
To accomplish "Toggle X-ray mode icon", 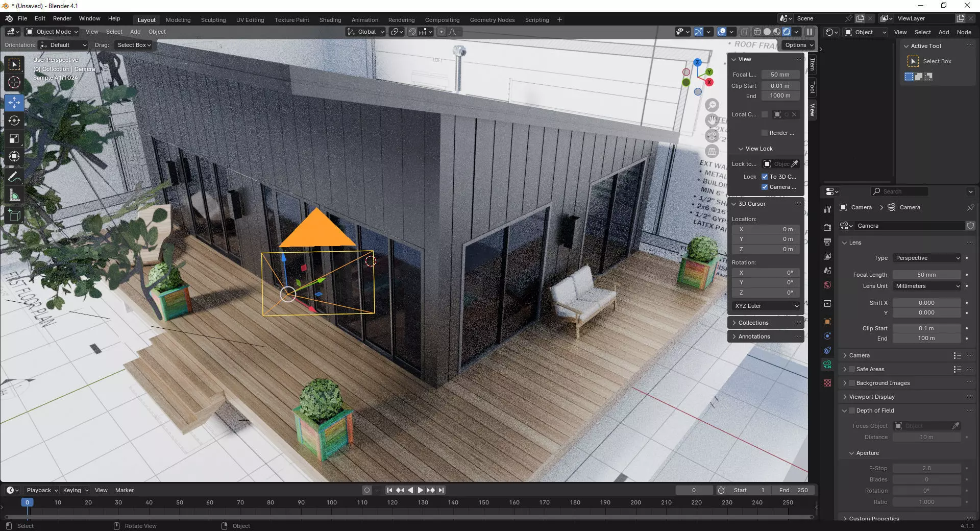I will (745, 32).
